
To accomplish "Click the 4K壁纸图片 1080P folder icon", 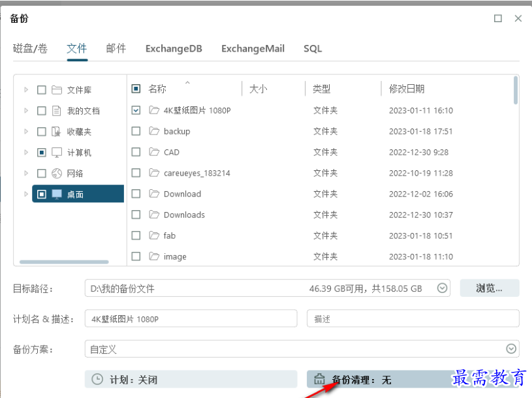I will pyautogui.click(x=154, y=110).
